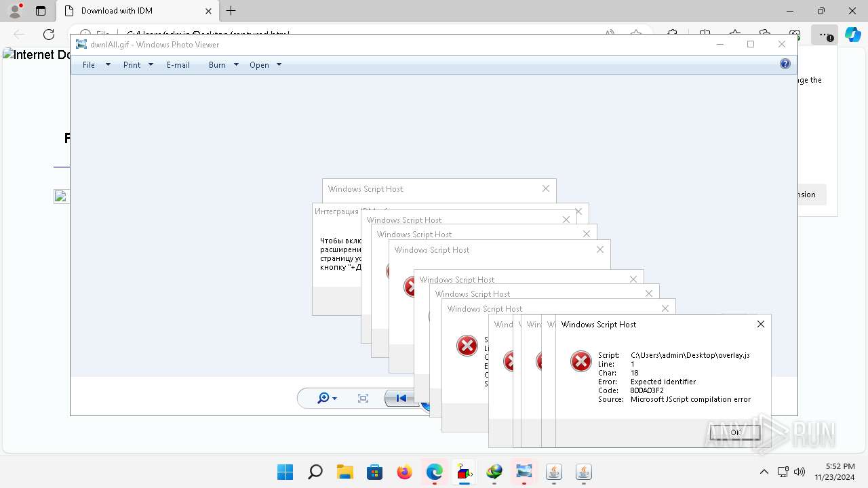The width and height of the screenshot is (868, 488).
Task: Open Photo Viewer help icon
Action: coord(785,64)
